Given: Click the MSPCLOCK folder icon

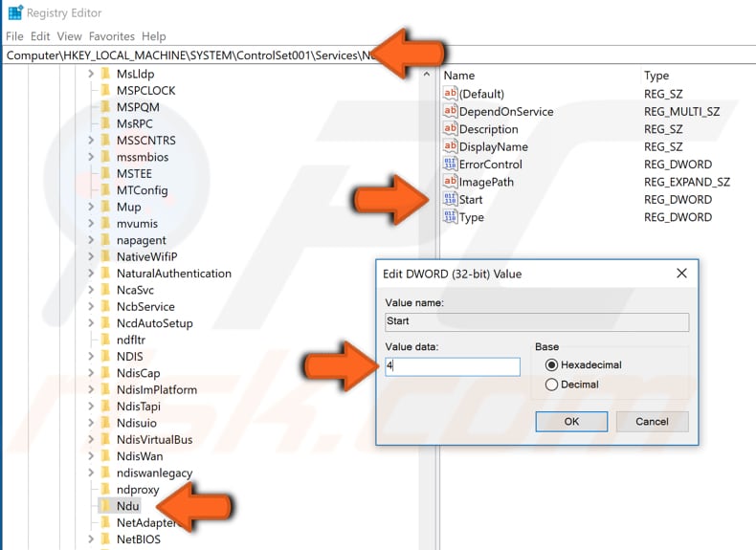Looking at the screenshot, I should coord(105,90).
